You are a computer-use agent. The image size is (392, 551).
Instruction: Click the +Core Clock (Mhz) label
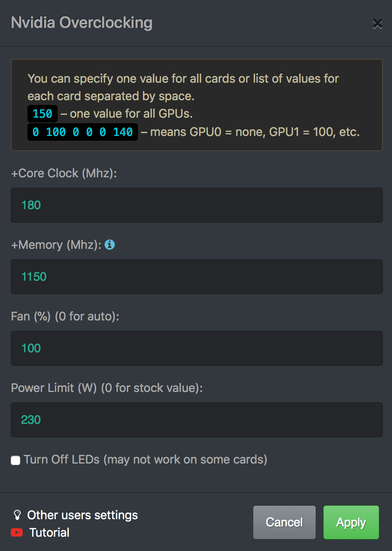pos(64,173)
